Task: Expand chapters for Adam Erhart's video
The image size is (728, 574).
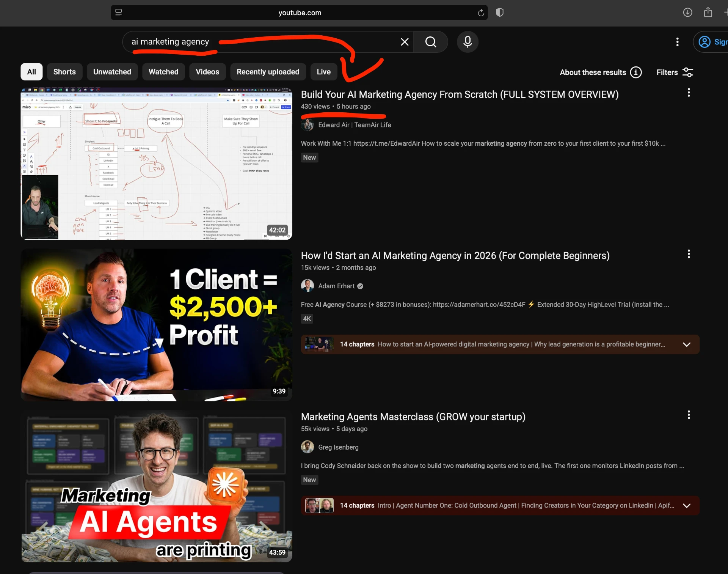Action: tap(687, 344)
